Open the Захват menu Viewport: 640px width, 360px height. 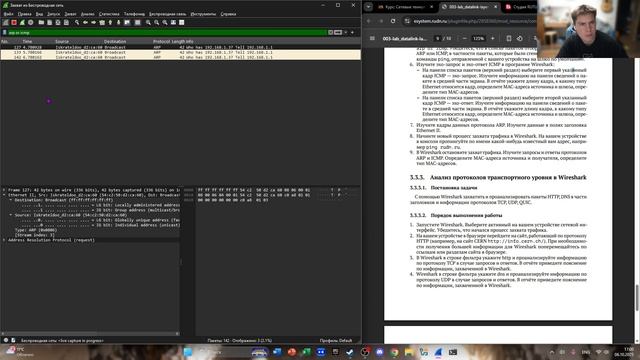pos(70,14)
